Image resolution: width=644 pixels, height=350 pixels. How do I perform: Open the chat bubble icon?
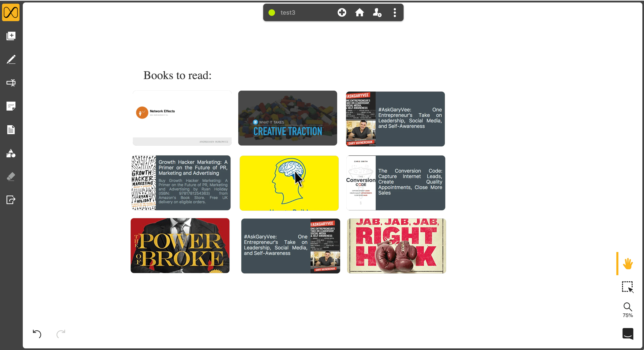click(x=628, y=334)
